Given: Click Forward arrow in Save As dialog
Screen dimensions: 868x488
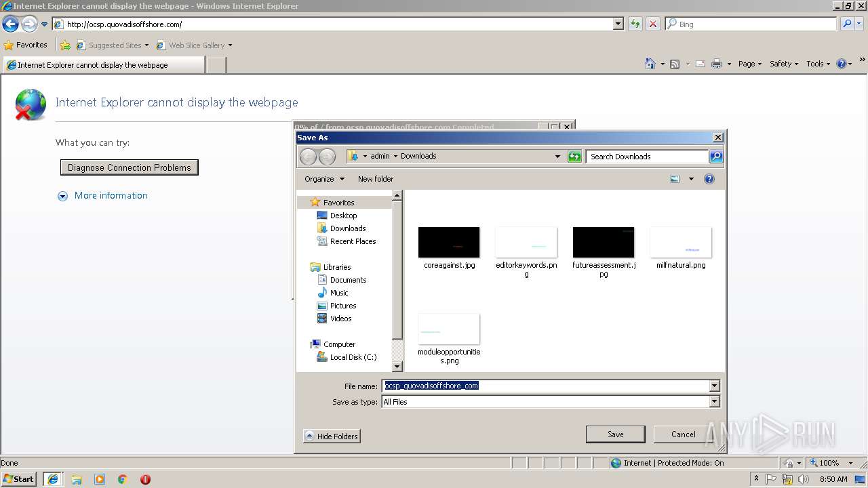Looking at the screenshot, I should pos(327,157).
